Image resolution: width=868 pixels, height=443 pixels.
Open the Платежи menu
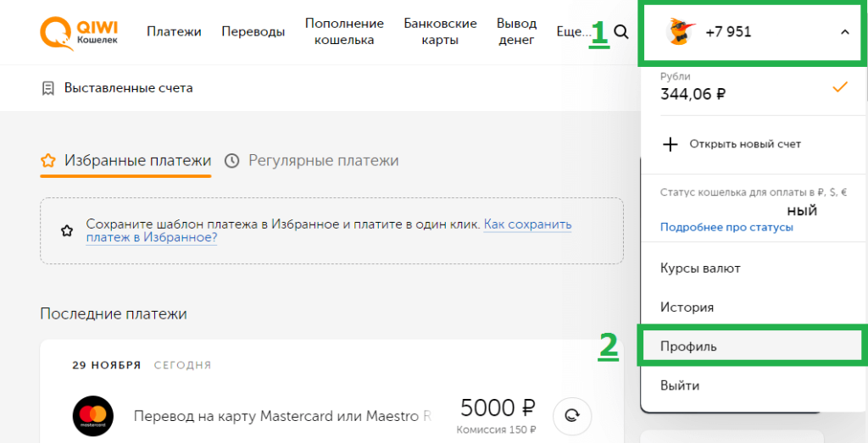(174, 32)
